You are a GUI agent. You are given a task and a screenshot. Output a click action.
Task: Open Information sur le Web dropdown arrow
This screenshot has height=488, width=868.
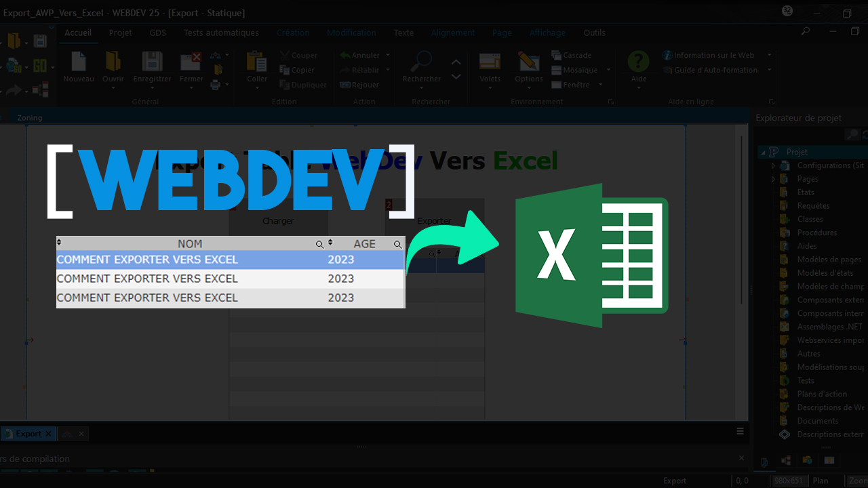point(769,56)
